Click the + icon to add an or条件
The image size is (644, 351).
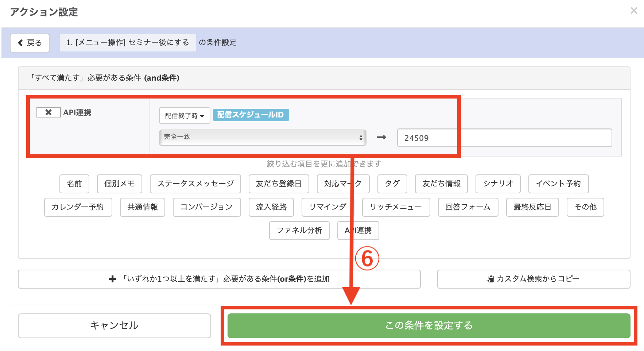click(x=112, y=279)
